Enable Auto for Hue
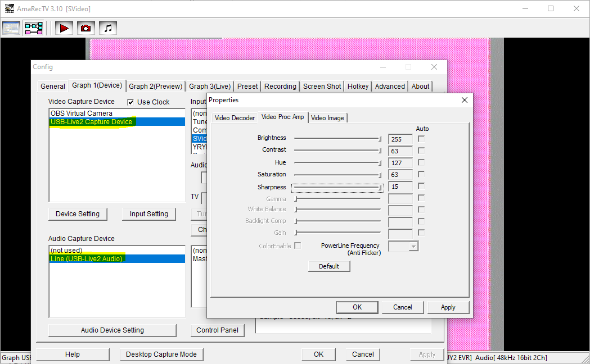Image resolution: width=590 pixels, height=364 pixels. point(421,163)
